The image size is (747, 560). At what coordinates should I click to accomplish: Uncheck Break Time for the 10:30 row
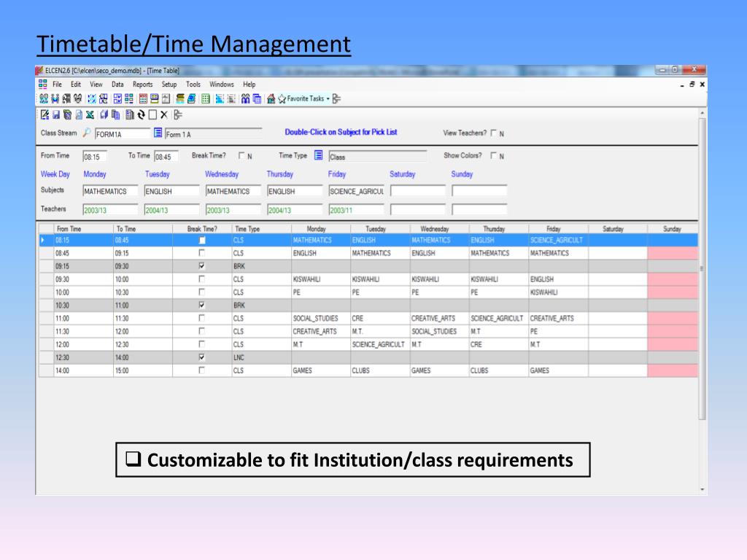201,305
